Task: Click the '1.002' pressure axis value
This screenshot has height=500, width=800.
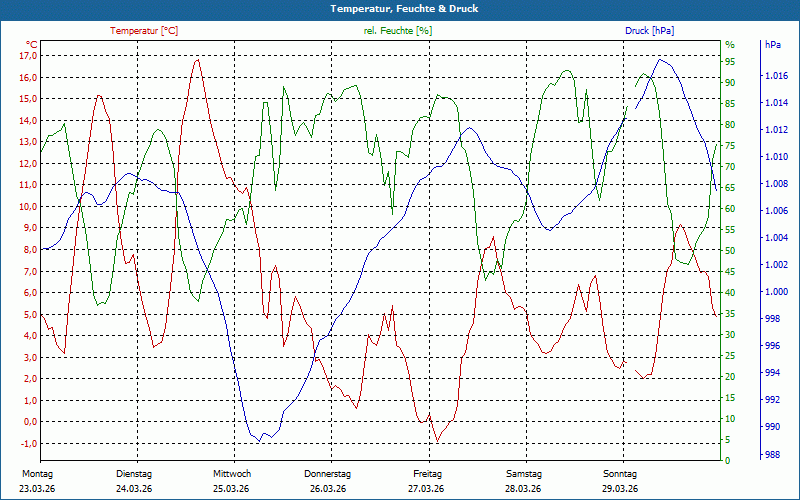Action: point(777,265)
